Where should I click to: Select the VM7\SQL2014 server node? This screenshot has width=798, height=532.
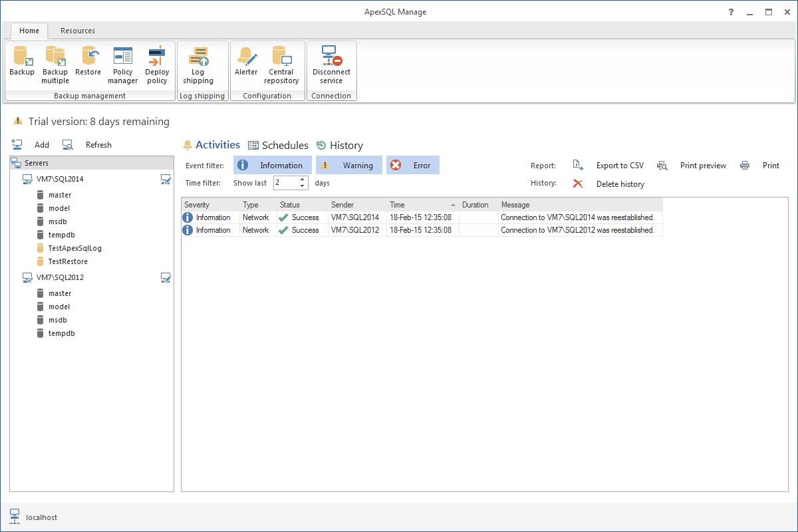[x=60, y=179]
